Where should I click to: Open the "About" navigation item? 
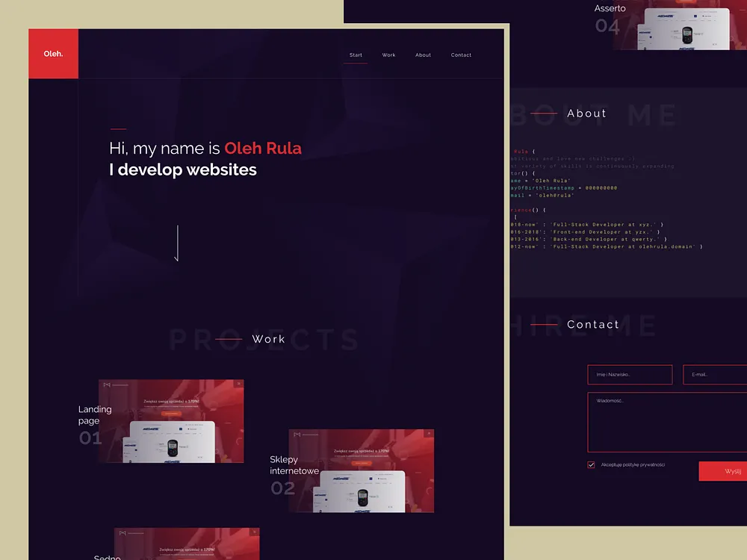[423, 55]
